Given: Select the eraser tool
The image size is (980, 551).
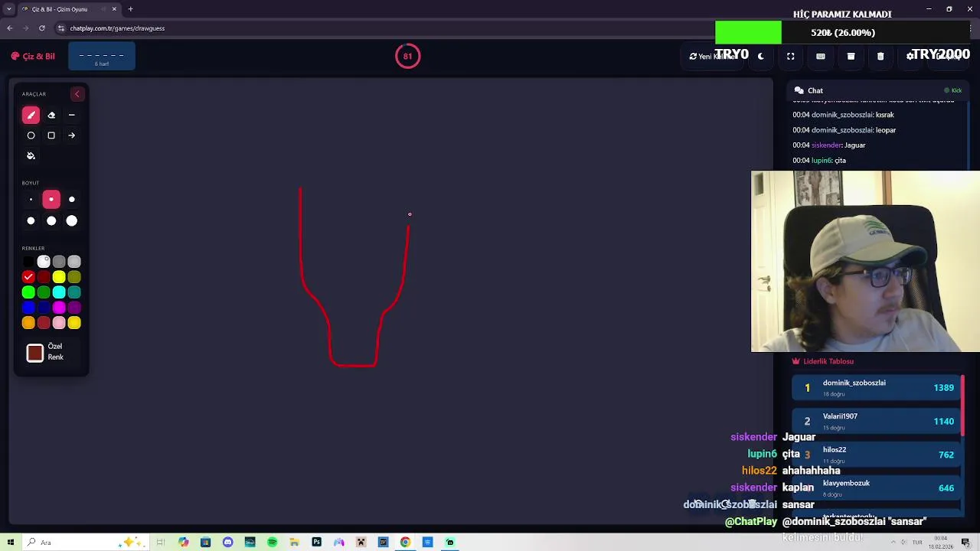Looking at the screenshot, I should tap(51, 115).
